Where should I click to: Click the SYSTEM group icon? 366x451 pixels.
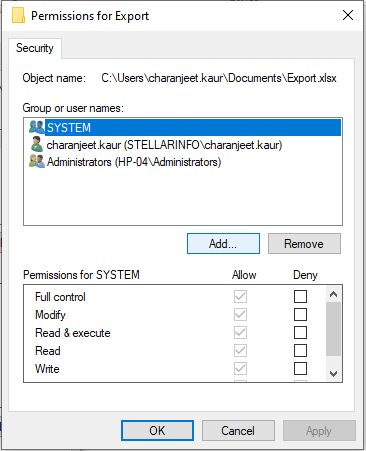(x=36, y=127)
